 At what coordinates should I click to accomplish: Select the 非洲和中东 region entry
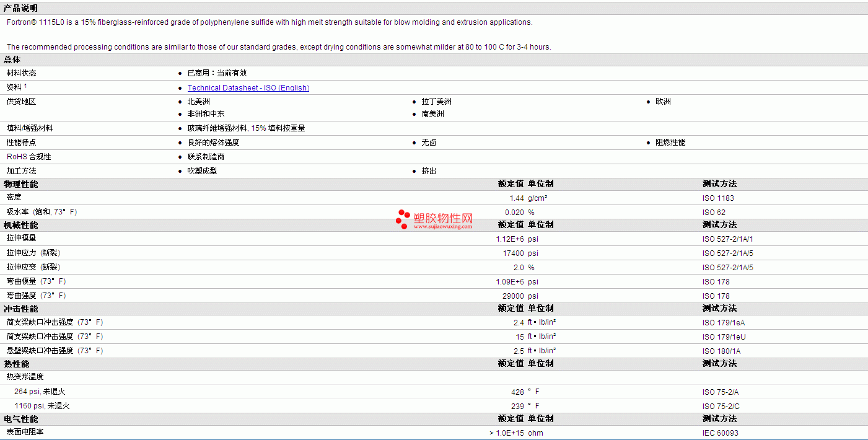tap(206, 114)
